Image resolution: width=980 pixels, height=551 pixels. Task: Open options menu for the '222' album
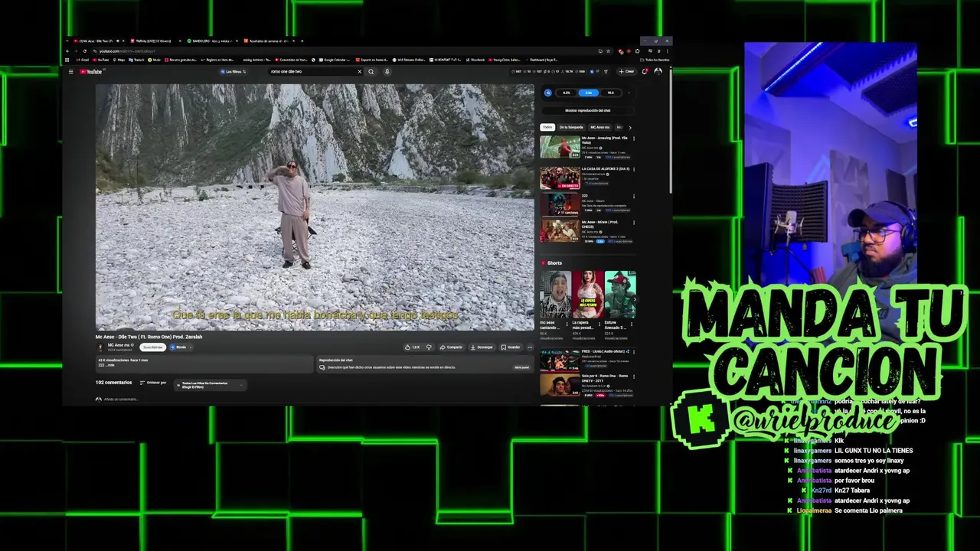coord(634,196)
